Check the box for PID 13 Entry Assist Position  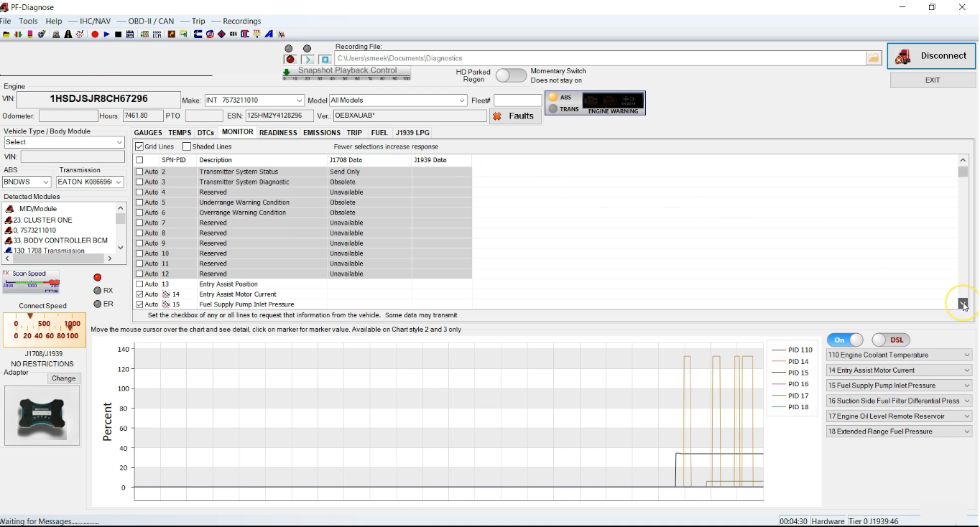(x=139, y=284)
